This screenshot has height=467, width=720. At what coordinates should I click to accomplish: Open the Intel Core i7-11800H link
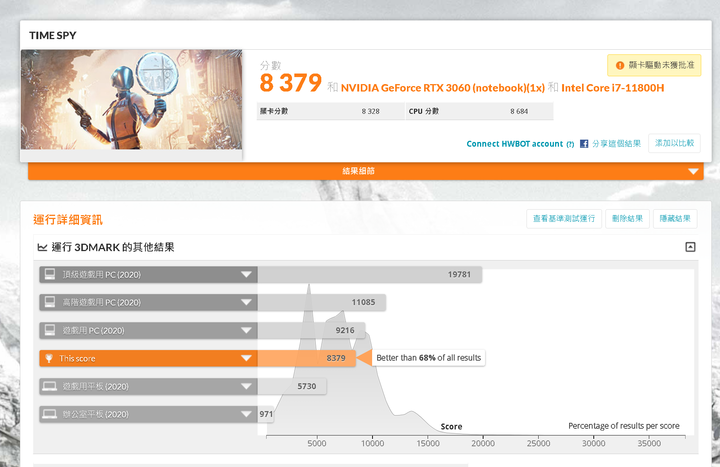[613, 88]
